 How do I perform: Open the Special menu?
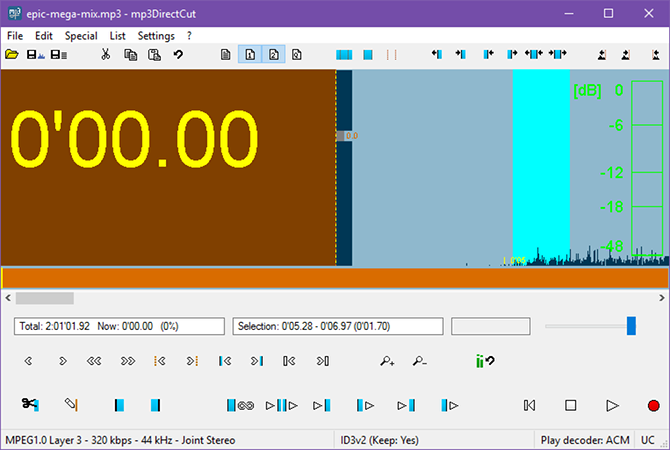coord(81,36)
